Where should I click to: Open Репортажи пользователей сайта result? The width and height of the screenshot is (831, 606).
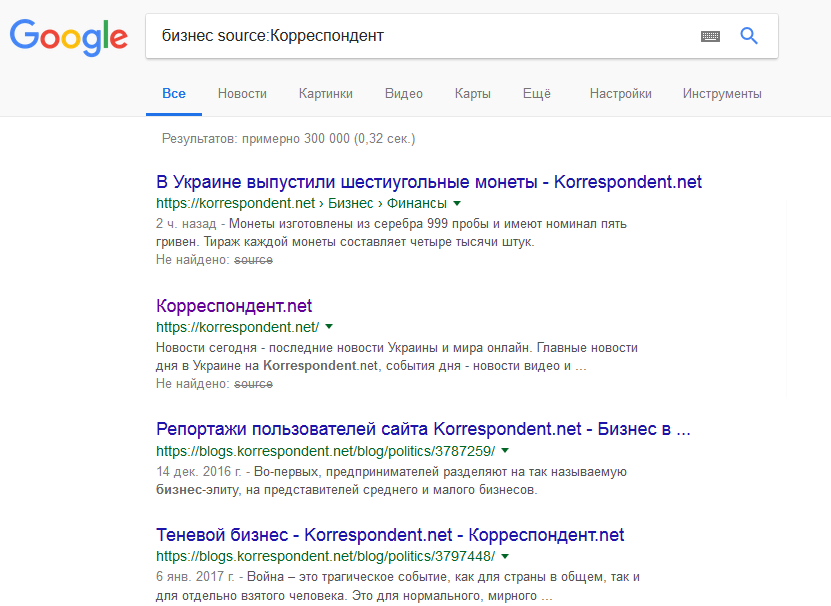(423, 429)
